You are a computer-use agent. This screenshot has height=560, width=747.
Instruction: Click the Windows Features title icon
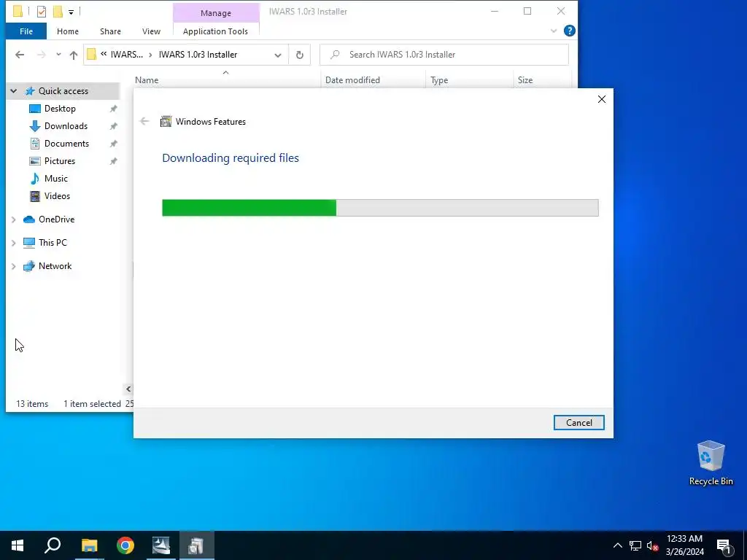coord(166,122)
